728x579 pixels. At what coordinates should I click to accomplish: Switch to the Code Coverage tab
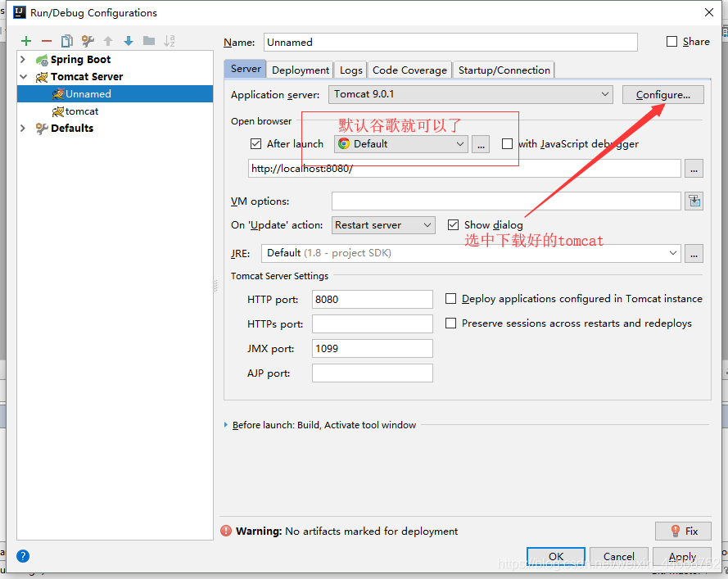pos(409,70)
